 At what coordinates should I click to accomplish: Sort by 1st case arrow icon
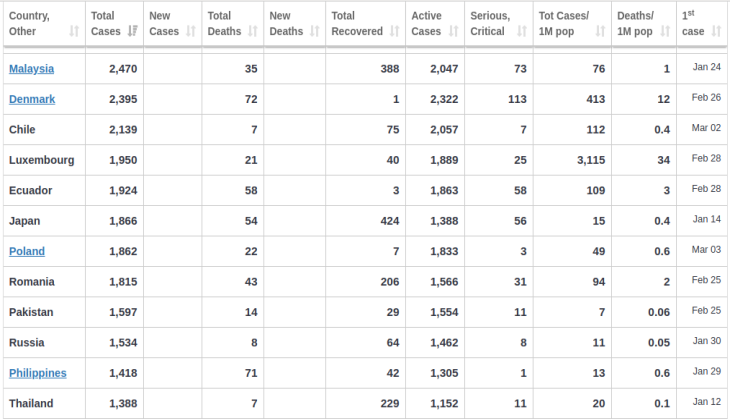pos(716,31)
